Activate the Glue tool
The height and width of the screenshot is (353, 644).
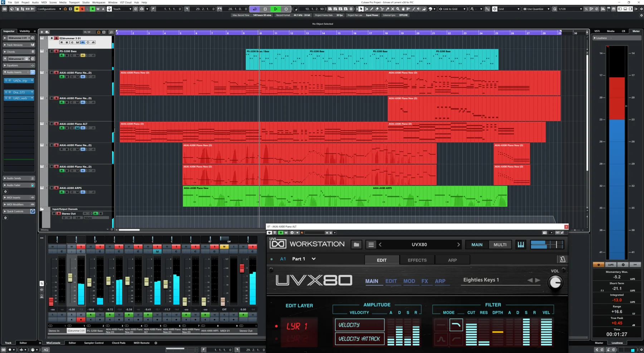387,9
